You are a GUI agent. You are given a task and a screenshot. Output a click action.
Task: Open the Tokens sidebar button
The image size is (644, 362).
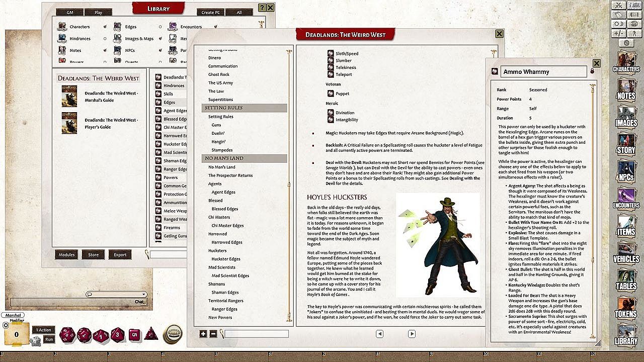[626, 307]
